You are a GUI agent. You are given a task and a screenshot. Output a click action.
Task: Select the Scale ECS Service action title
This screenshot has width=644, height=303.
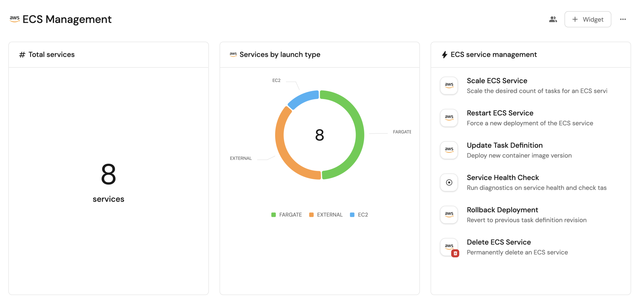point(497,81)
